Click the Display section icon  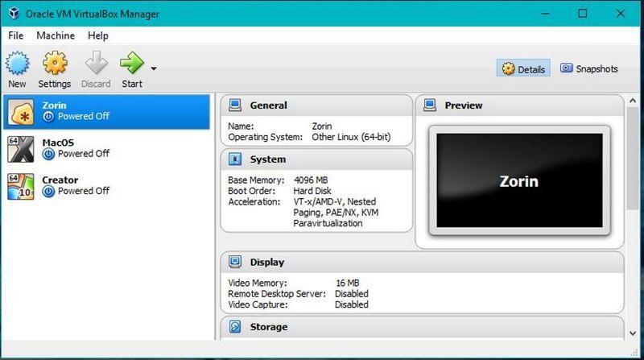(x=235, y=262)
